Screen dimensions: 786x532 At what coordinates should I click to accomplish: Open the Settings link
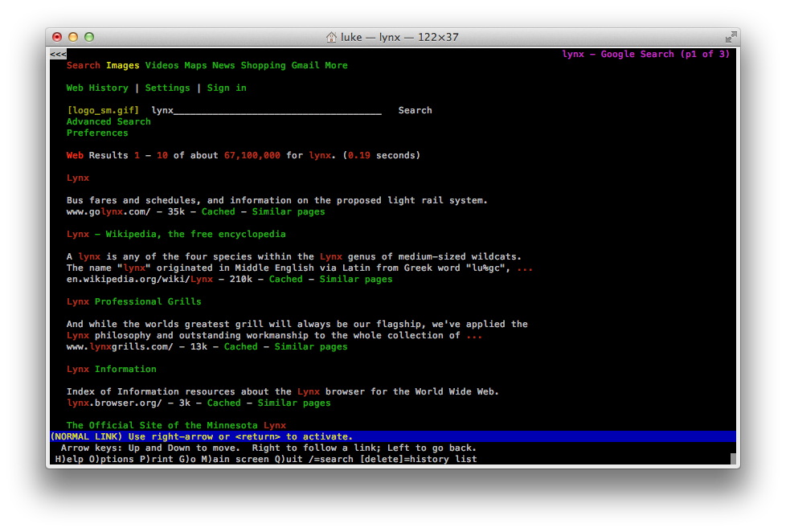pos(167,88)
